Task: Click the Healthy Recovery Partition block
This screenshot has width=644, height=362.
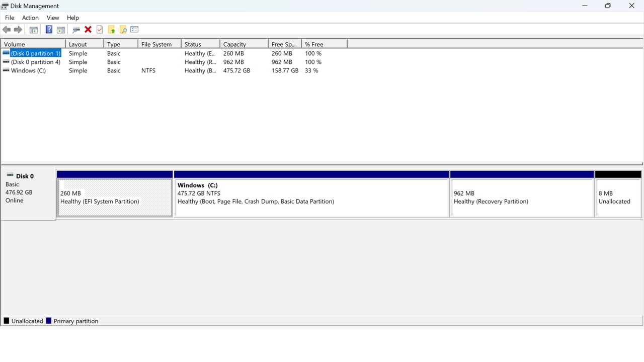Action: (522, 196)
